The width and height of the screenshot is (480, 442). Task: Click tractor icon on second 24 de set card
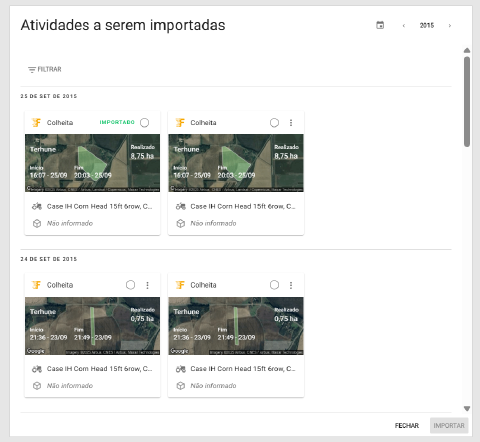181,369
